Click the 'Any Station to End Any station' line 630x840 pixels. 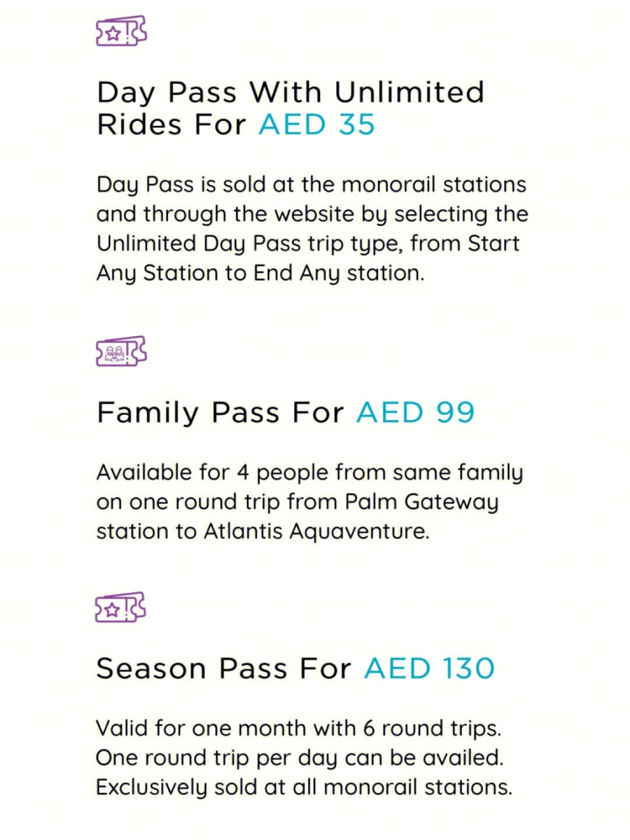pyautogui.click(x=261, y=273)
